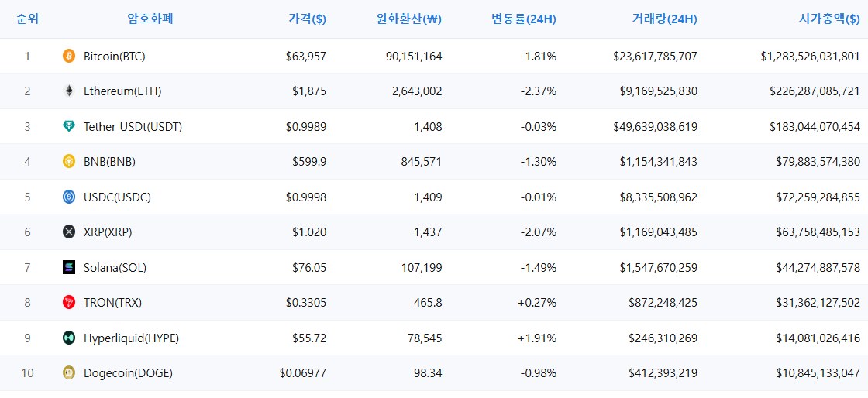Click Solana market cap $44,274,887,578
Image resolution: width=868 pixels, height=398 pixels.
(x=818, y=268)
